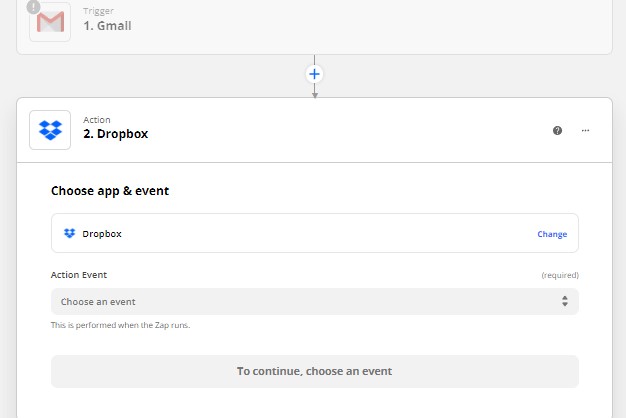Open the three-dot more options menu

click(x=586, y=130)
